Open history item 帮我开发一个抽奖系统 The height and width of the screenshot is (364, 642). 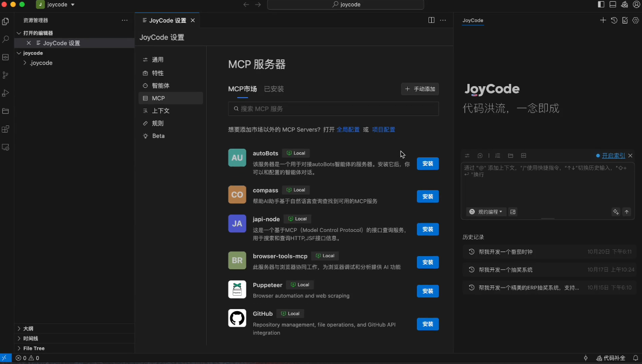[x=548, y=270]
